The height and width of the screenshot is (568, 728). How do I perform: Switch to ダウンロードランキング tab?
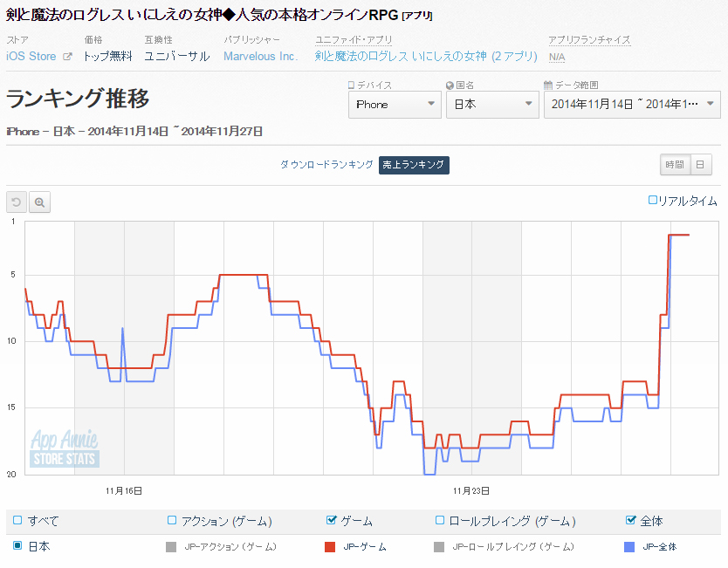[x=326, y=165]
